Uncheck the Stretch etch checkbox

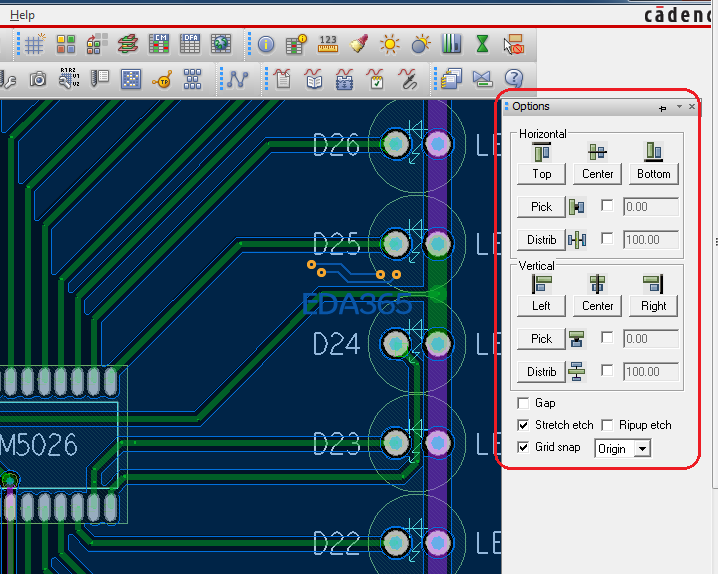click(x=523, y=425)
